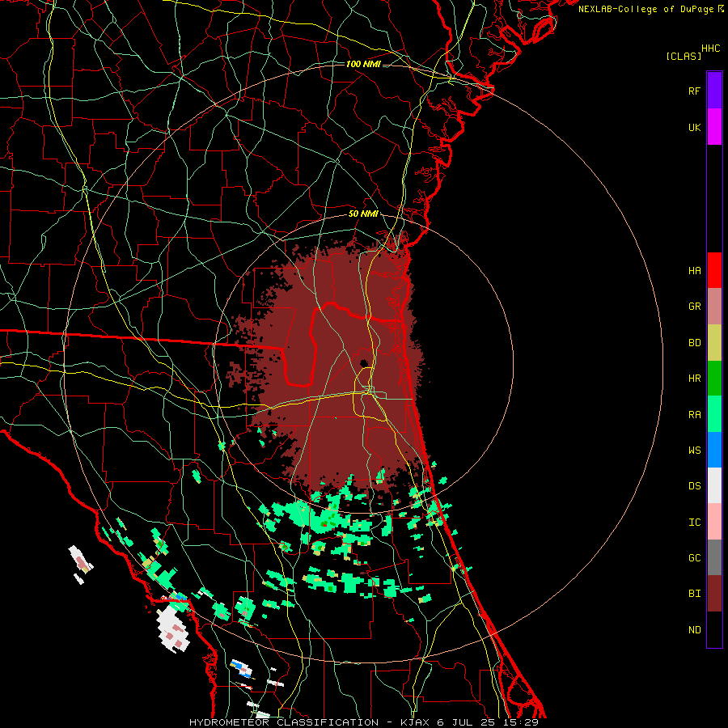Click the GR legend label

click(694, 307)
